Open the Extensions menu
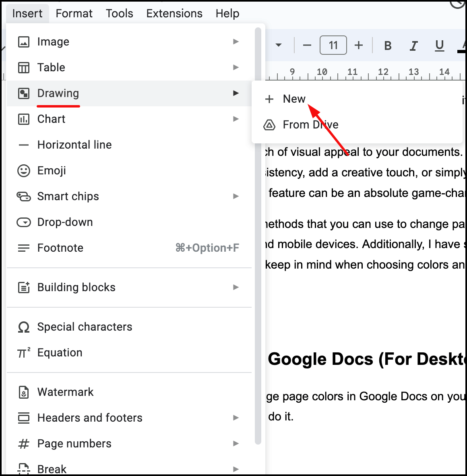 point(174,14)
